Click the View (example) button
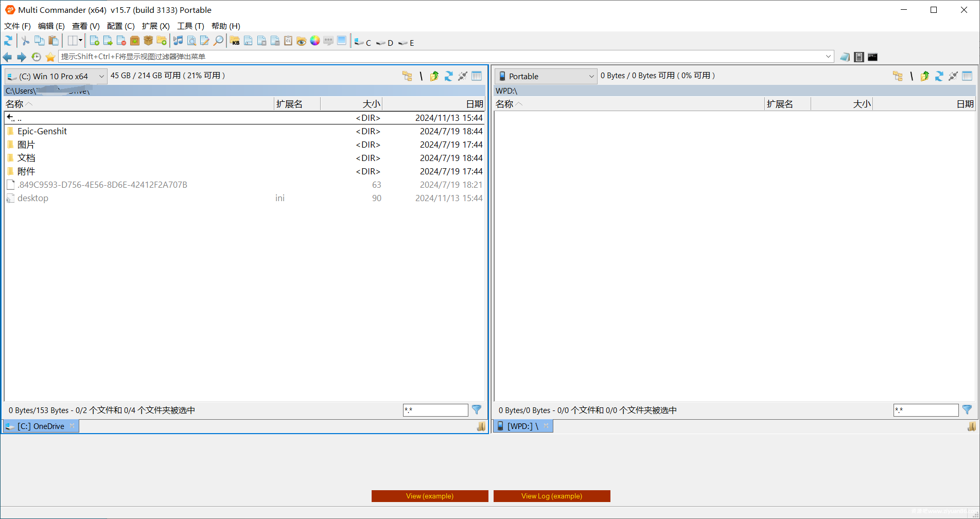 coord(429,496)
